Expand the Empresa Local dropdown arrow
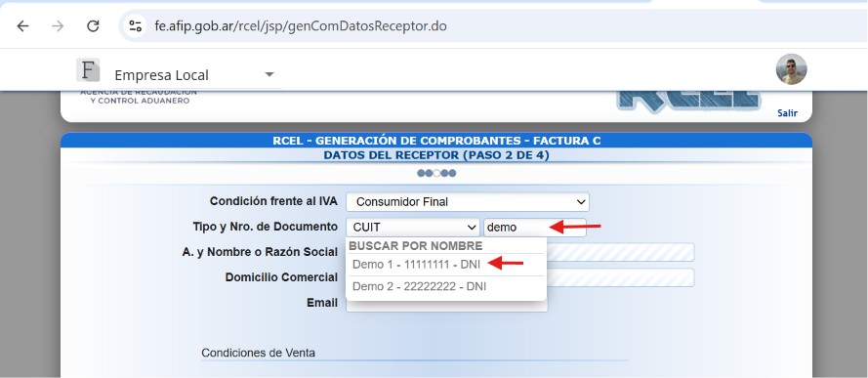Viewport: 868px width, 378px height. 269,74
